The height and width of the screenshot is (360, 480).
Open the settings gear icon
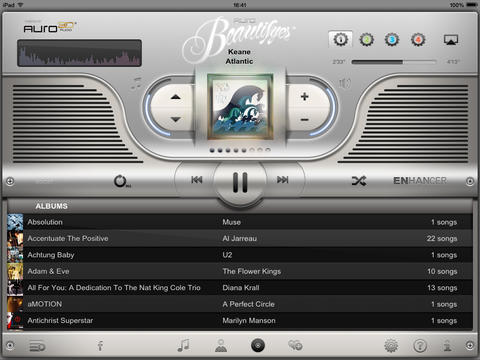(x=391, y=346)
